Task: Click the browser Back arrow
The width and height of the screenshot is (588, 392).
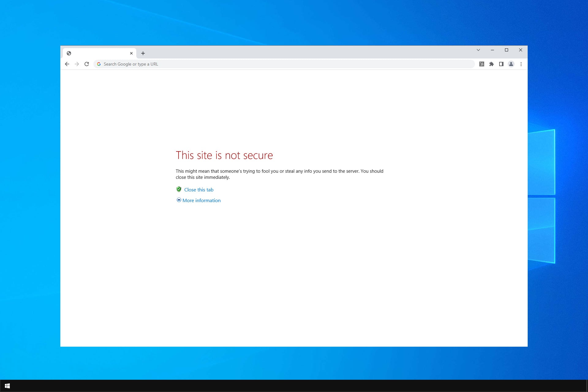Action: [x=67, y=64]
